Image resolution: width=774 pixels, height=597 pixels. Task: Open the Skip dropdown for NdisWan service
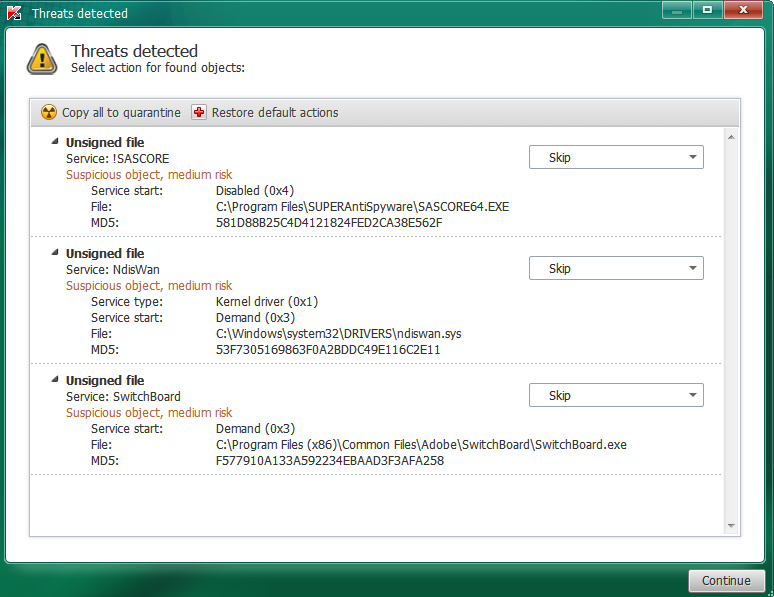tap(616, 268)
